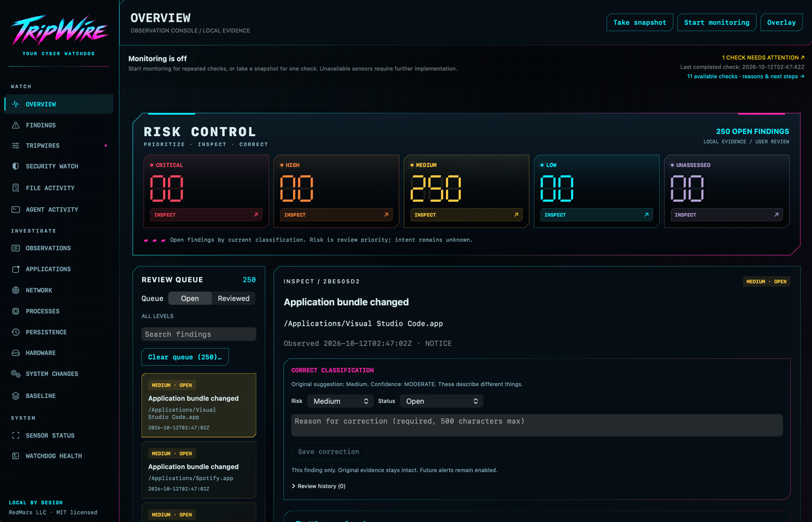Screen dimensions: 812x522
Task: Click 'Application bundle changed' heading in inspect panel
Action: 346,302
